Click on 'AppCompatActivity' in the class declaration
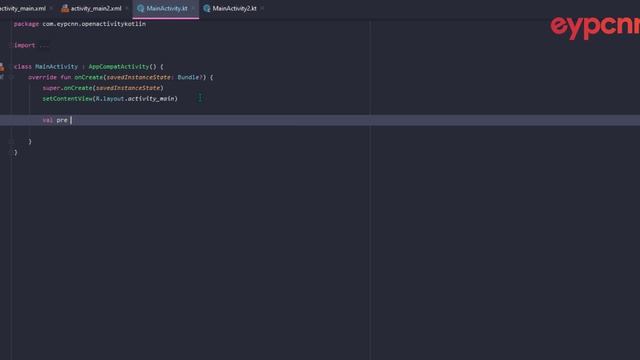 click(x=119, y=67)
